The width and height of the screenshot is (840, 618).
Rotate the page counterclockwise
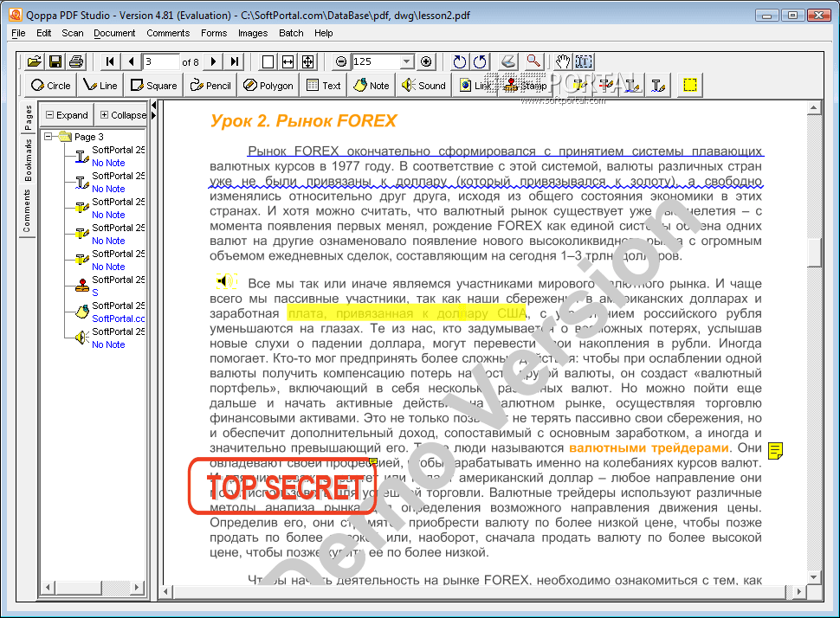click(x=480, y=61)
